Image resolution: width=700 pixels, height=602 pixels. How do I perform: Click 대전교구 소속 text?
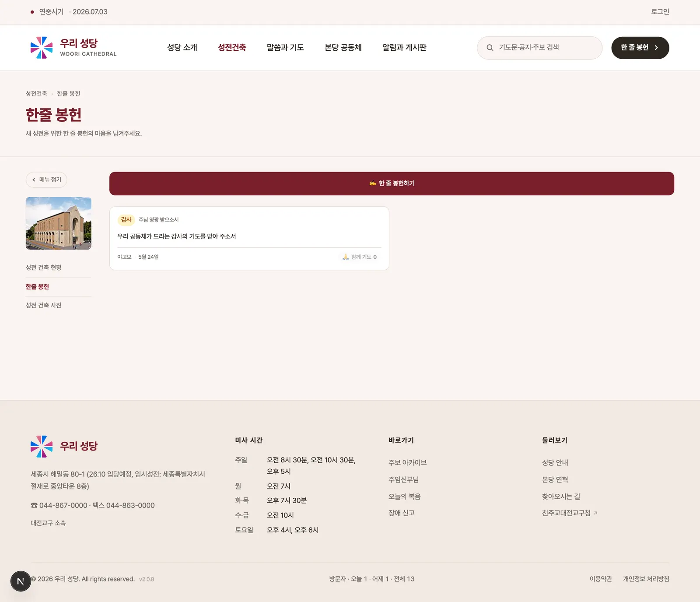coord(48,523)
